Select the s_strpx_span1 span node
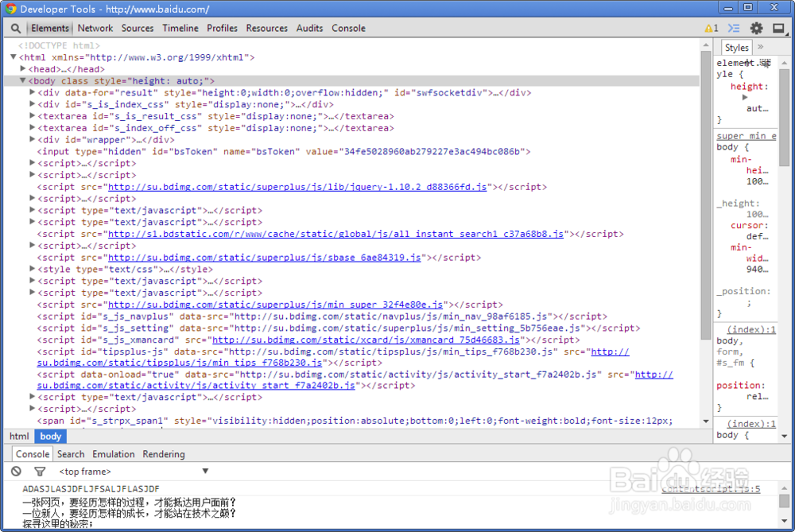The height and width of the screenshot is (532, 795). [x=355, y=421]
